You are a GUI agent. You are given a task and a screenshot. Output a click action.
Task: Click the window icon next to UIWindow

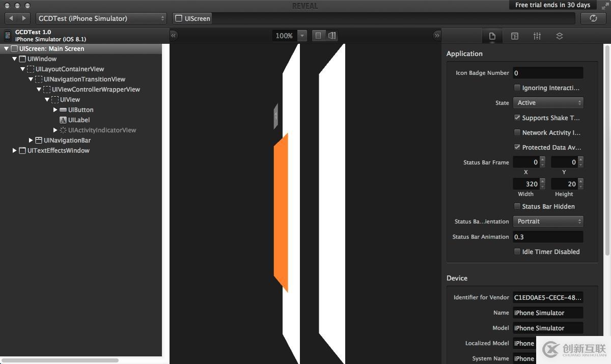[22, 59]
